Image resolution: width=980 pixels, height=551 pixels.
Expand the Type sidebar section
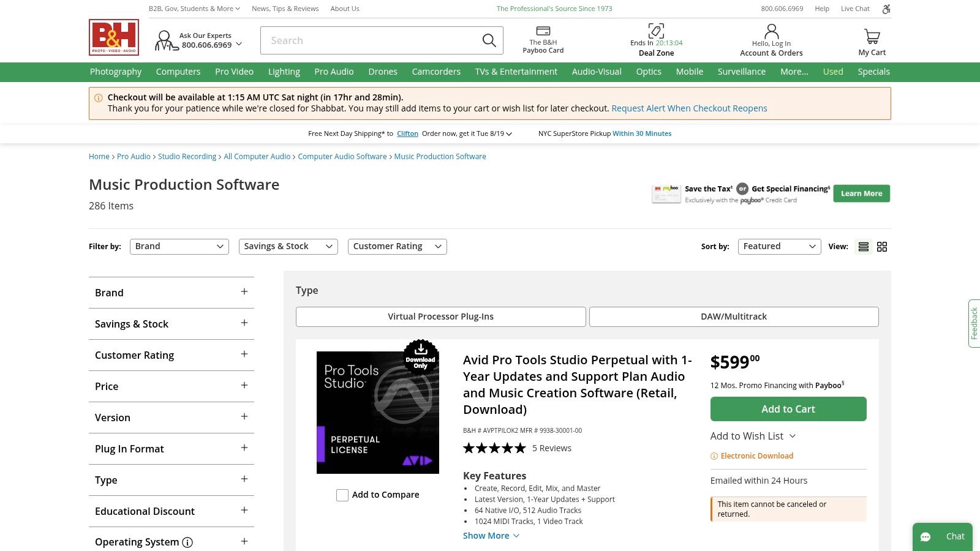click(171, 480)
